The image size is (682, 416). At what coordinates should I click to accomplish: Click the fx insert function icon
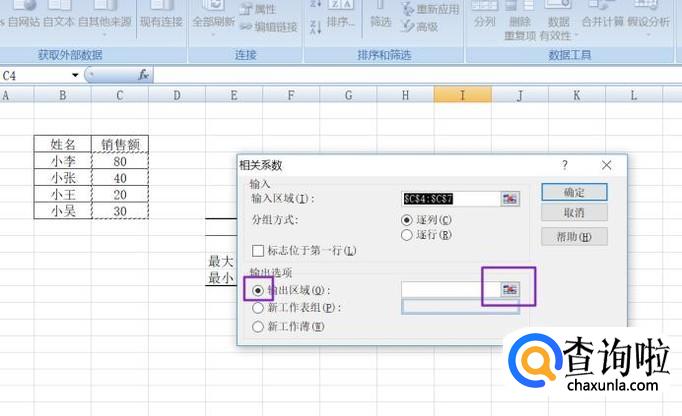click(x=143, y=75)
